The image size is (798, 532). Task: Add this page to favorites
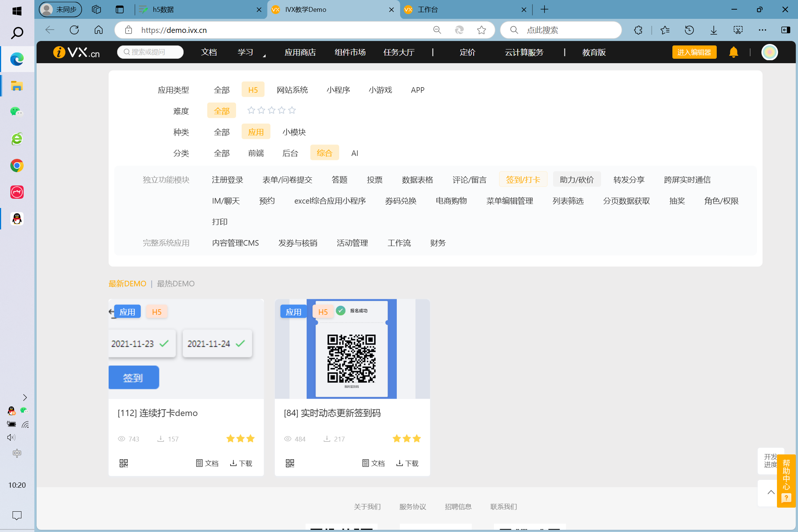[481, 30]
